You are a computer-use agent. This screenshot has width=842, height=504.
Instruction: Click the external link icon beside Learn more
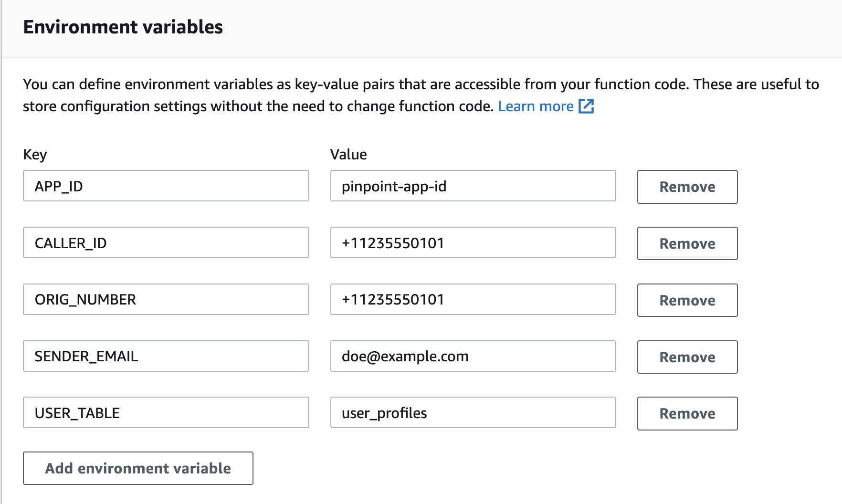pyautogui.click(x=586, y=106)
